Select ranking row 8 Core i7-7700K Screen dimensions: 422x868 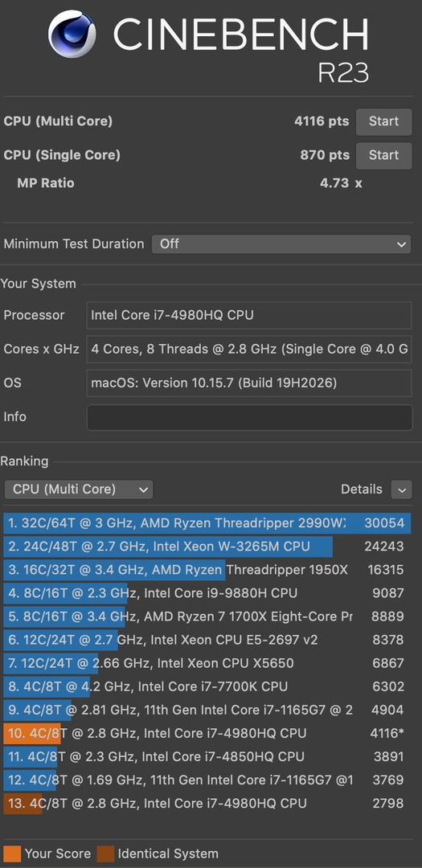207,686
